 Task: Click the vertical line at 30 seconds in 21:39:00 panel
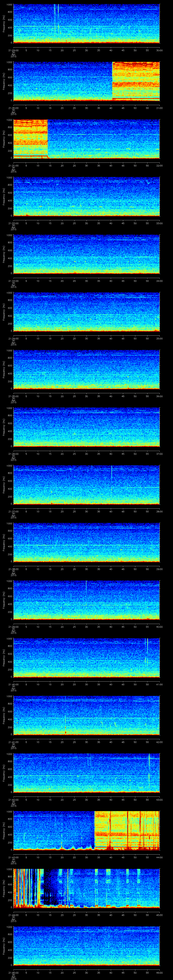coord(86,590)
